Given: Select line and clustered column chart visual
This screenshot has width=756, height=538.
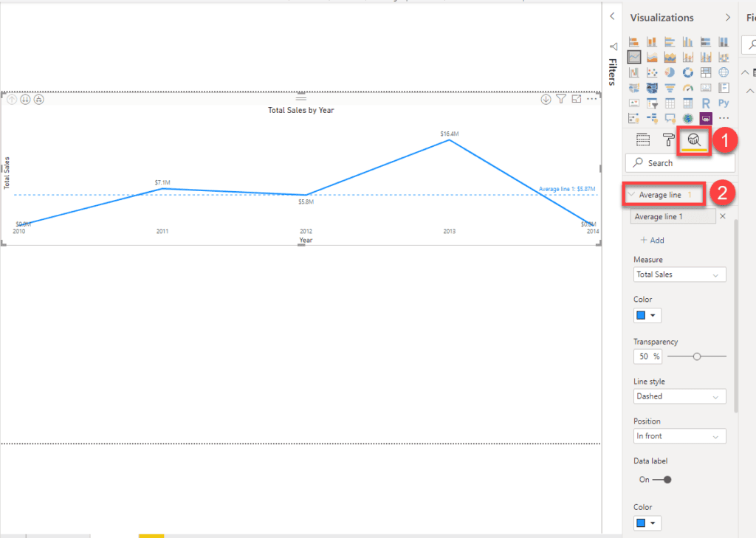Looking at the screenshot, I should (x=706, y=58).
